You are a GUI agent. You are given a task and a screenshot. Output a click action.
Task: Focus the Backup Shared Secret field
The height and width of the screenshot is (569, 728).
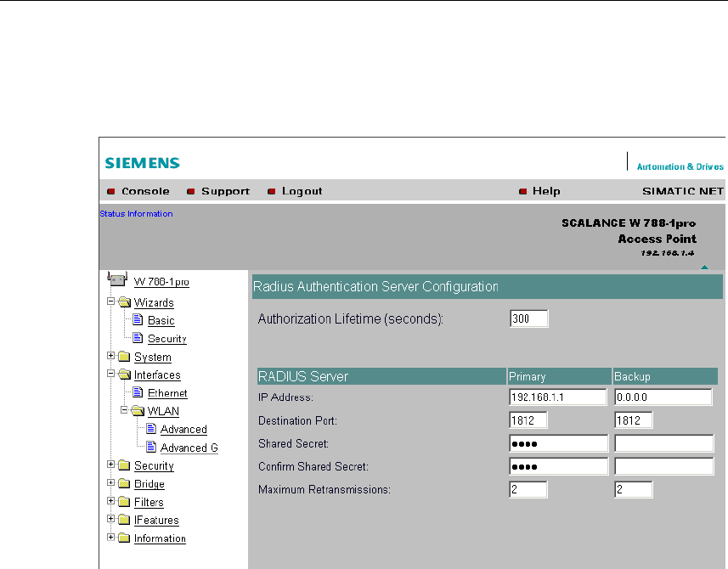click(x=664, y=443)
